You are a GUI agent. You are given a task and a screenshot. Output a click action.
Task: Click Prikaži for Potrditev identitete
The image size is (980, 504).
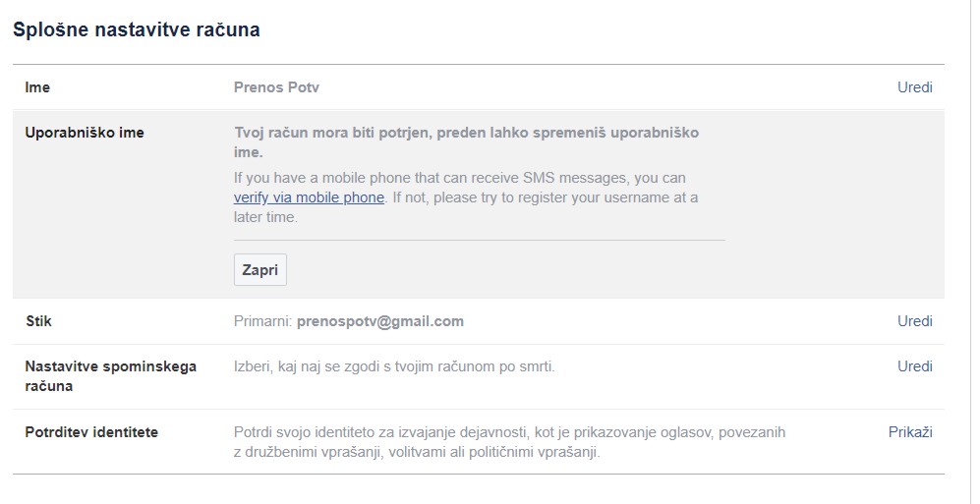(x=910, y=432)
